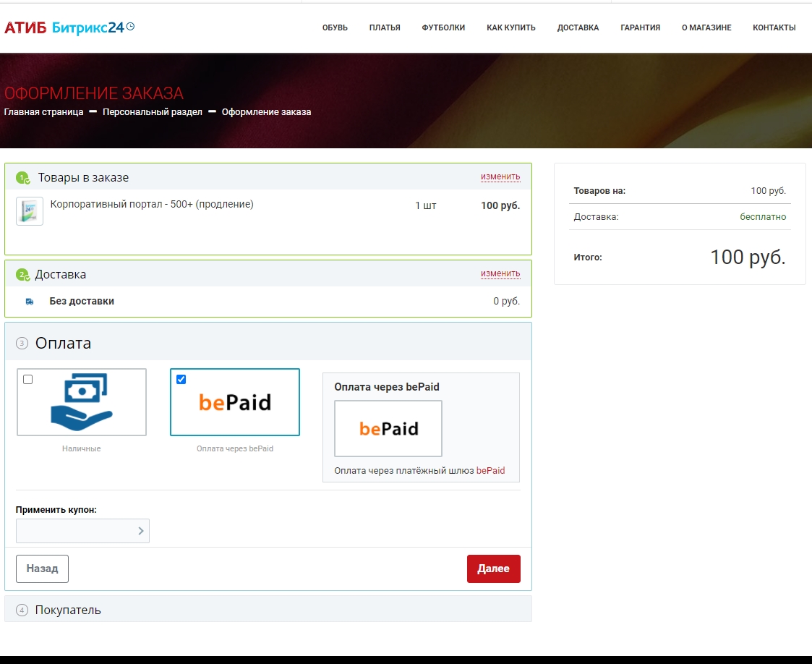This screenshot has height=664, width=812.
Task: Click the product box thumbnail of Корпоративный портал
Action: (30, 210)
